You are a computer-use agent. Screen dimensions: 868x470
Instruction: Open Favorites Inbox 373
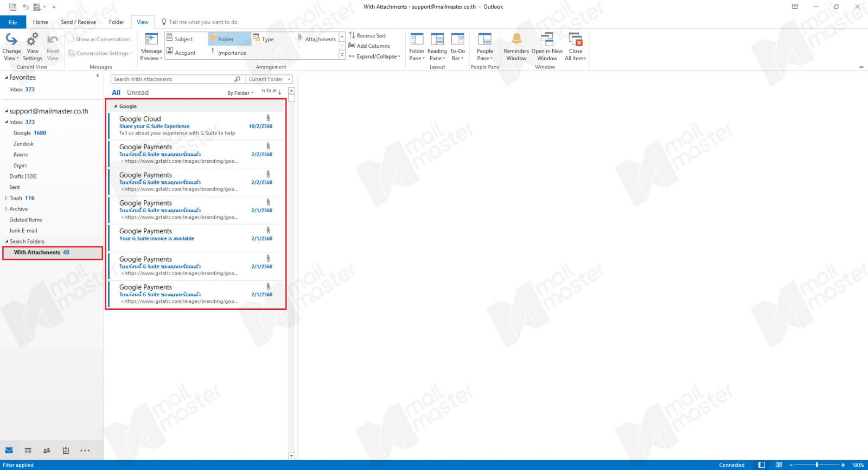22,90
